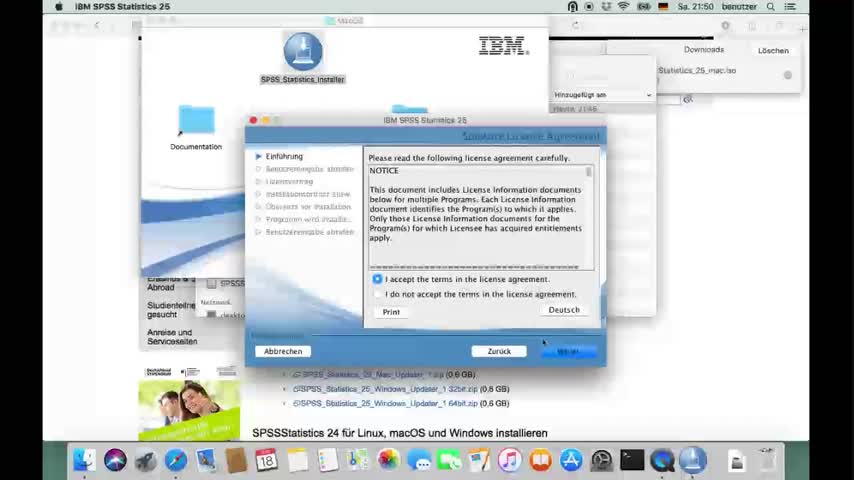The width and height of the screenshot is (854, 480).
Task: Open the Apple menu
Action: [59, 7]
